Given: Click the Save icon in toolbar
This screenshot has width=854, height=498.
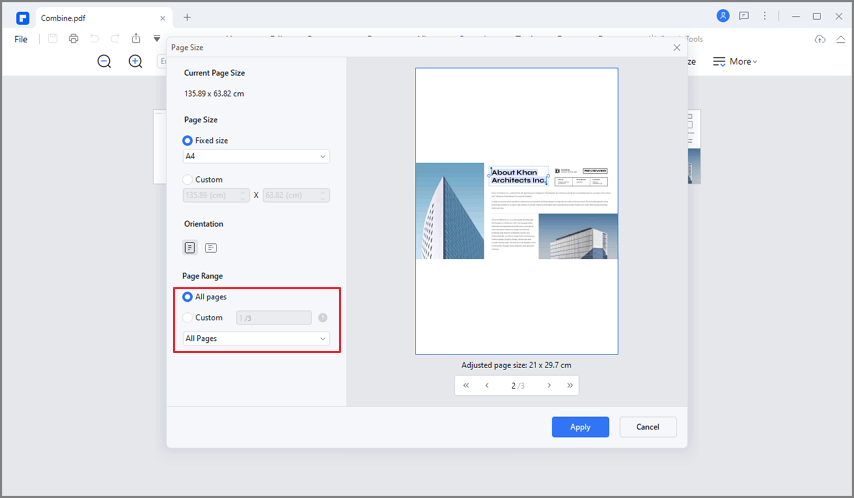Looking at the screenshot, I should (x=53, y=39).
